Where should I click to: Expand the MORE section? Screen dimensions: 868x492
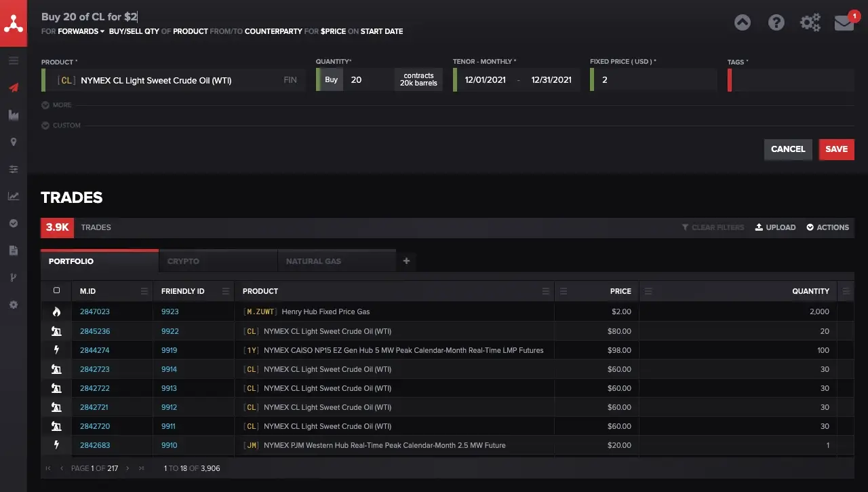(57, 105)
